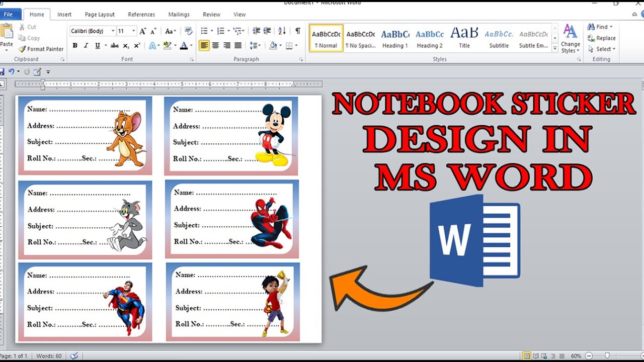Viewport: 644px width, 362px height.
Task: Switch to the Review tab
Action: point(212,15)
